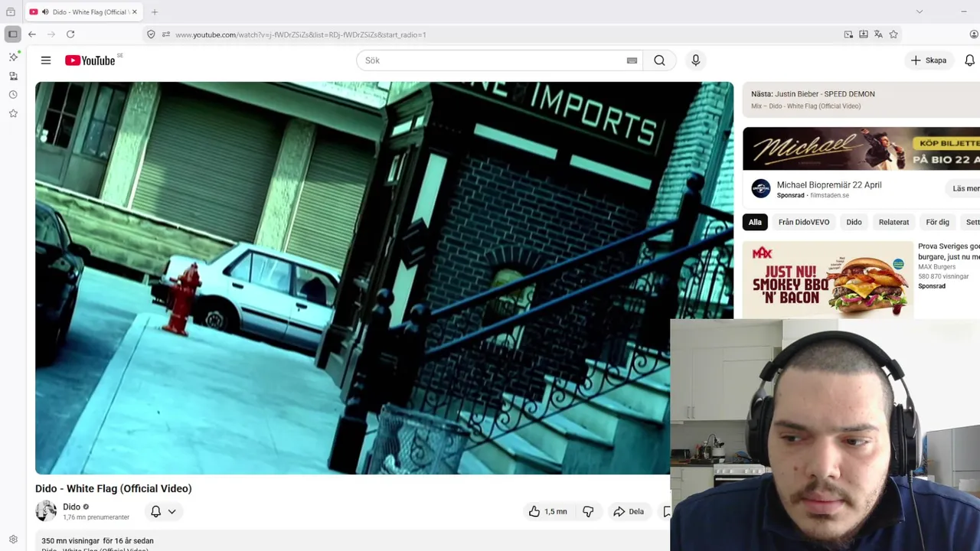Select the Relaterat filter chip
Viewport: 980px width, 551px height.
[x=893, y=222]
